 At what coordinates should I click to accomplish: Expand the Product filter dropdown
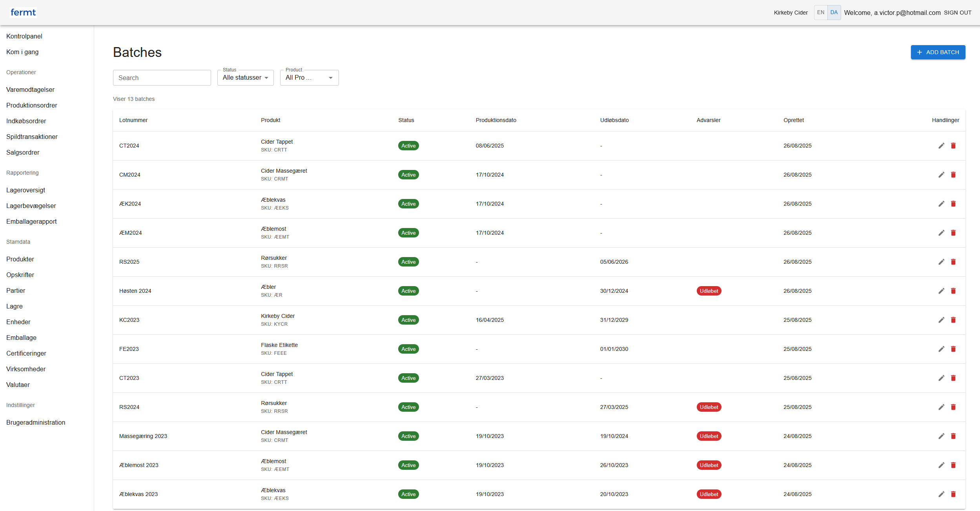(309, 78)
